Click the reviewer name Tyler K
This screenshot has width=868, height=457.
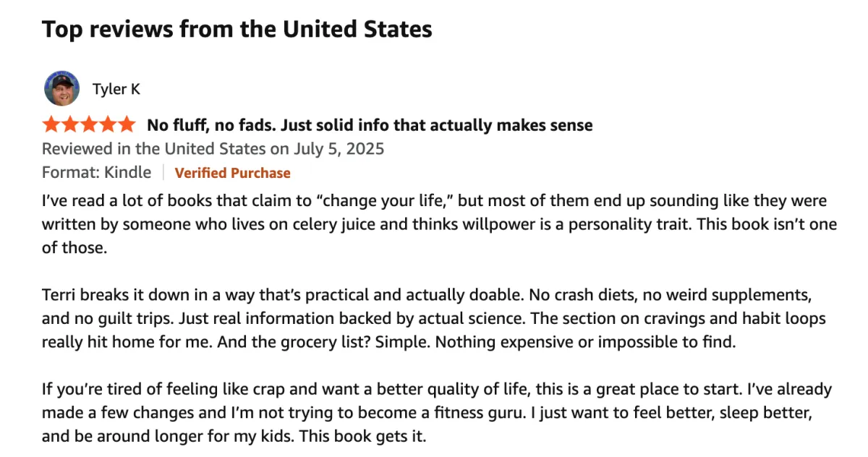pos(116,89)
